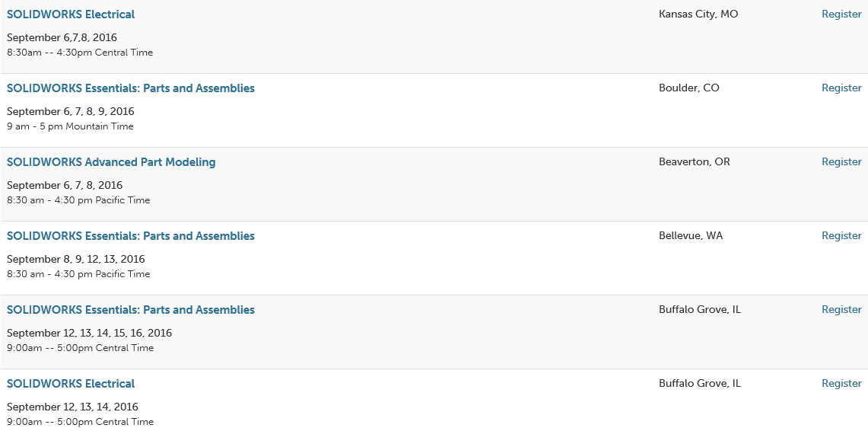This screenshot has width=868, height=431.
Task: Register for the Boulder, CO class
Action: tap(841, 88)
